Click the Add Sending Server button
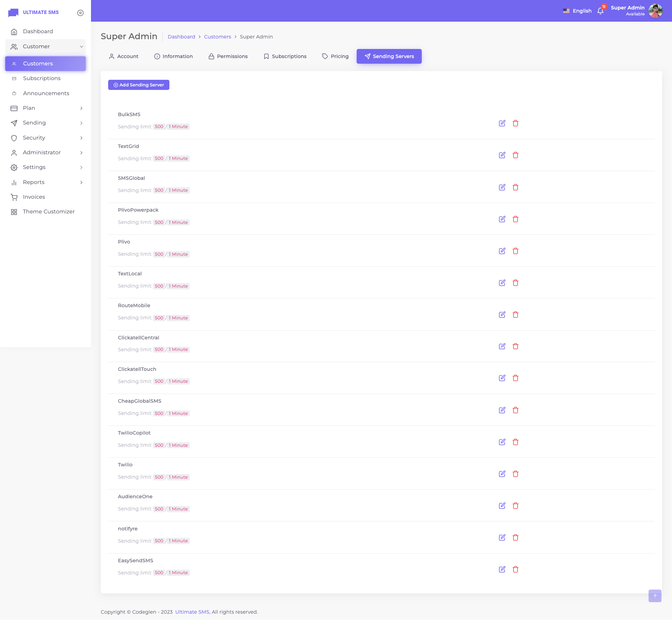This screenshot has height=620, width=672. point(139,85)
